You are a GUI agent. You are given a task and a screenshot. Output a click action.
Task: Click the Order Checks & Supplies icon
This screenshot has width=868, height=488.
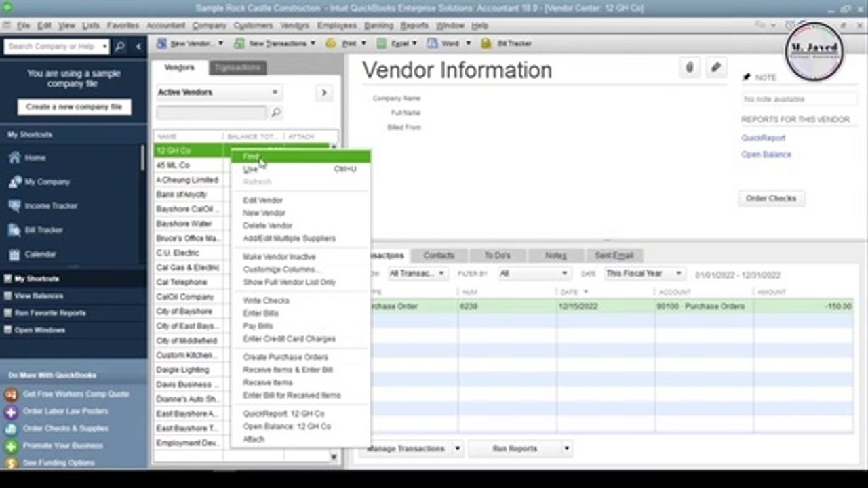tap(11, 428)
